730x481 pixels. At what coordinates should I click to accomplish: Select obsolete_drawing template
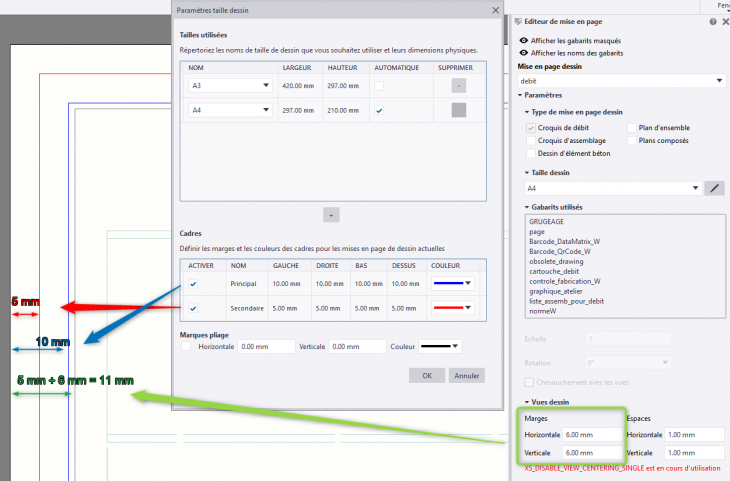coord(556,262)
